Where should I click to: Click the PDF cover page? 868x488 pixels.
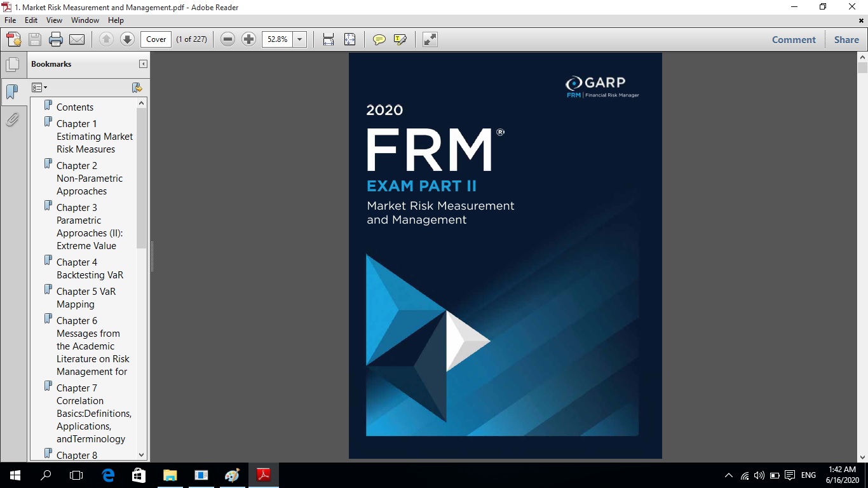[505, 255]
